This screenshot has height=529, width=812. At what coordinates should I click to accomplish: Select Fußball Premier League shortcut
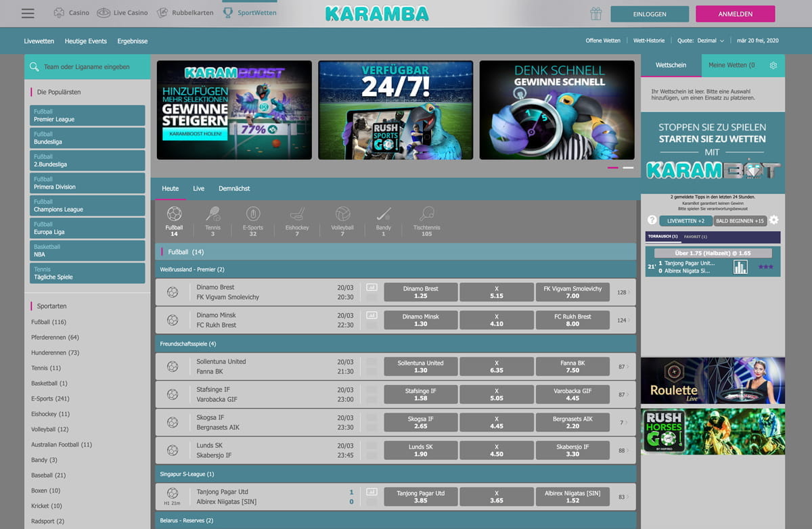click(x=87, y=116)
